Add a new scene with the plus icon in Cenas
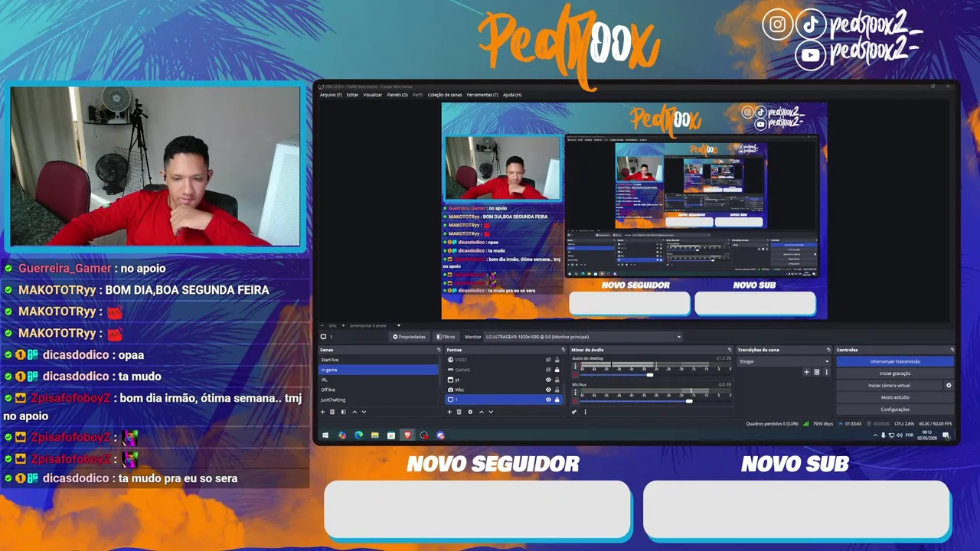 click(x=322, y=412)
